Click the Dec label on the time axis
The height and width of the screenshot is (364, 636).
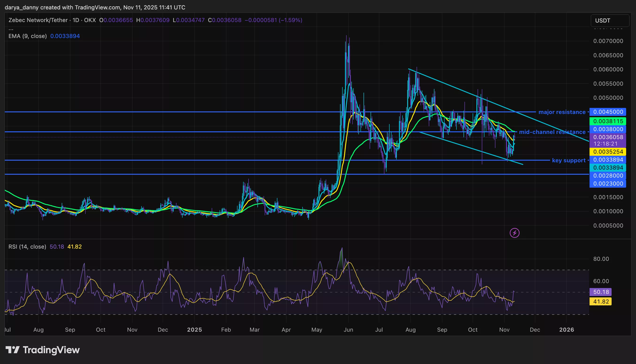[x=535, y=330]
